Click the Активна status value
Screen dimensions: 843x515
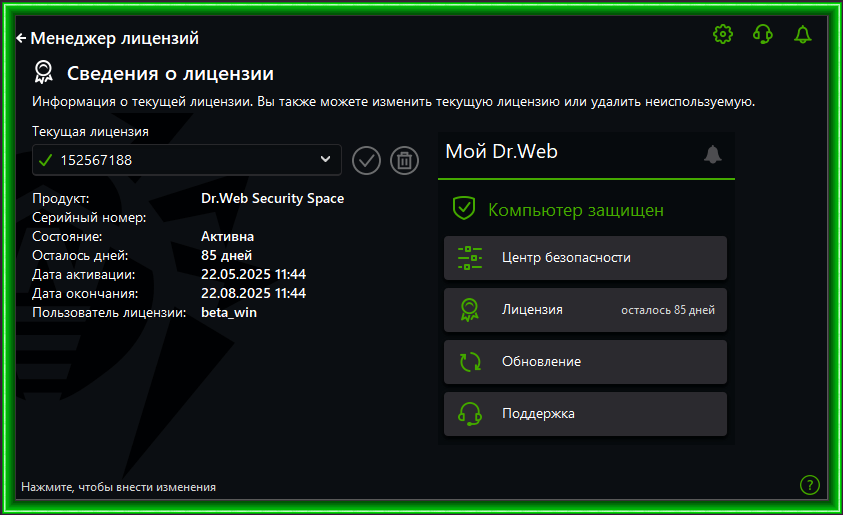click(x=227, y=237)
